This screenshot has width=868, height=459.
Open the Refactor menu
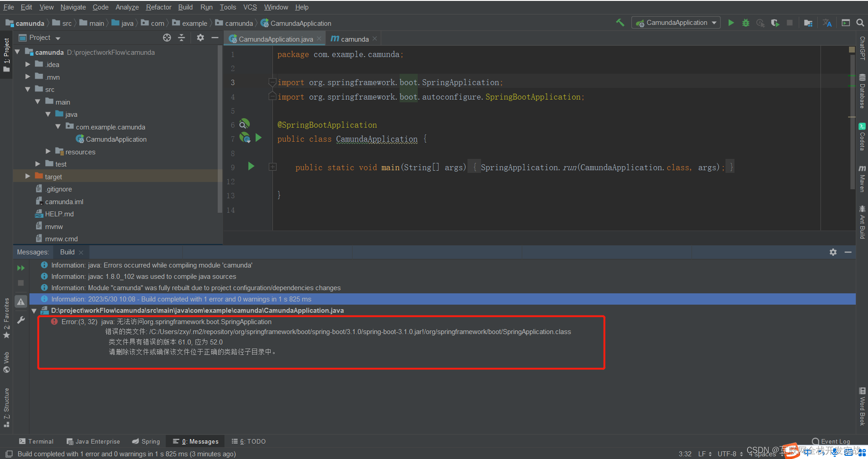click(158, 7)
